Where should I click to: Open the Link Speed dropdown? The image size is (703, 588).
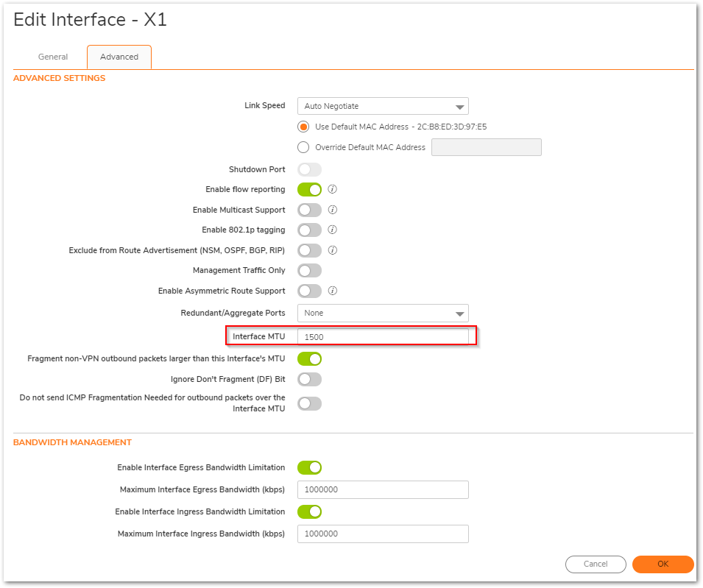pos(383,106)
